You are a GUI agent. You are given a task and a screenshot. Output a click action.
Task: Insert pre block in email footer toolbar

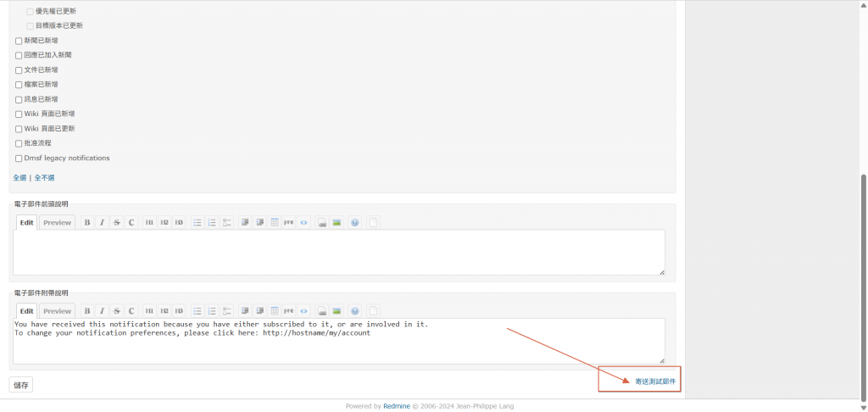289,311
